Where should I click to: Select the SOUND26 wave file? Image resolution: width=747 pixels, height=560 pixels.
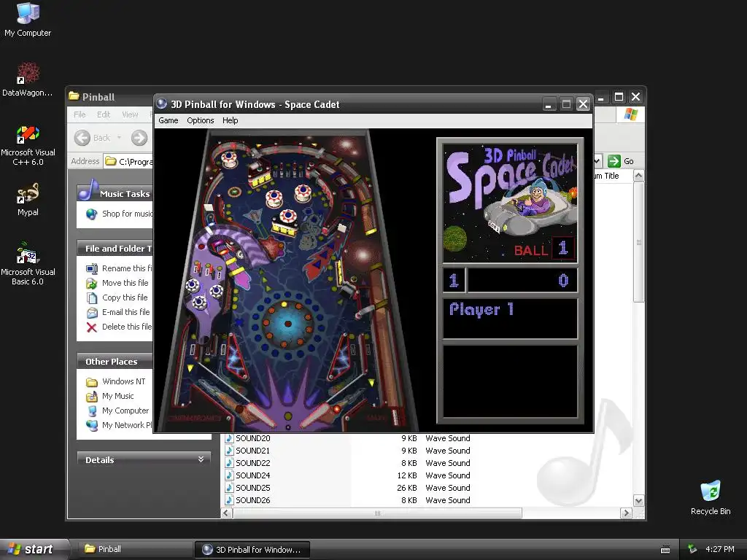tap(253, 500)
